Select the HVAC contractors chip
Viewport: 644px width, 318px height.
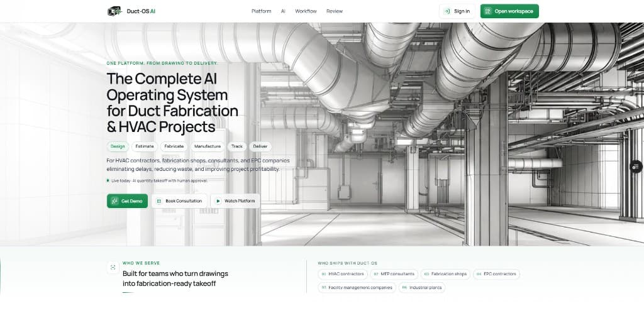pyautogui.click(x=343, y=274)
